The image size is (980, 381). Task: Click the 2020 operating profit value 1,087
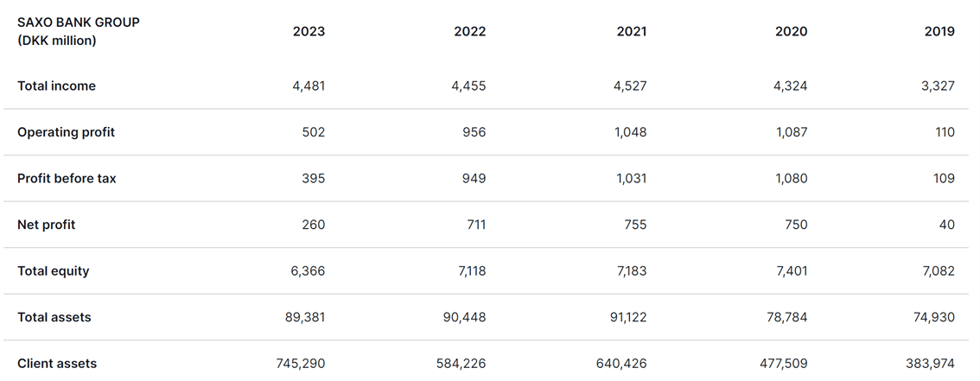(x=792, y=132)
